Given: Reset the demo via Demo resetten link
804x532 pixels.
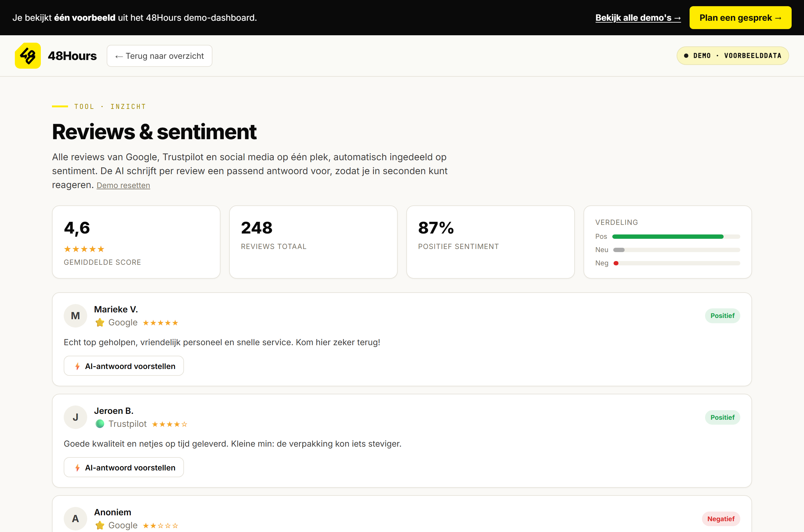Looking at the screenshot, I should tap(123, 185).
